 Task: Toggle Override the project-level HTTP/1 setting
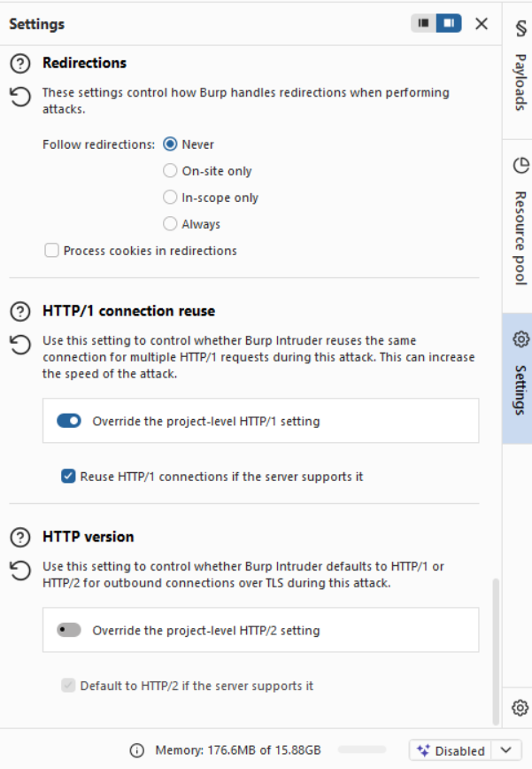point(69,421)
